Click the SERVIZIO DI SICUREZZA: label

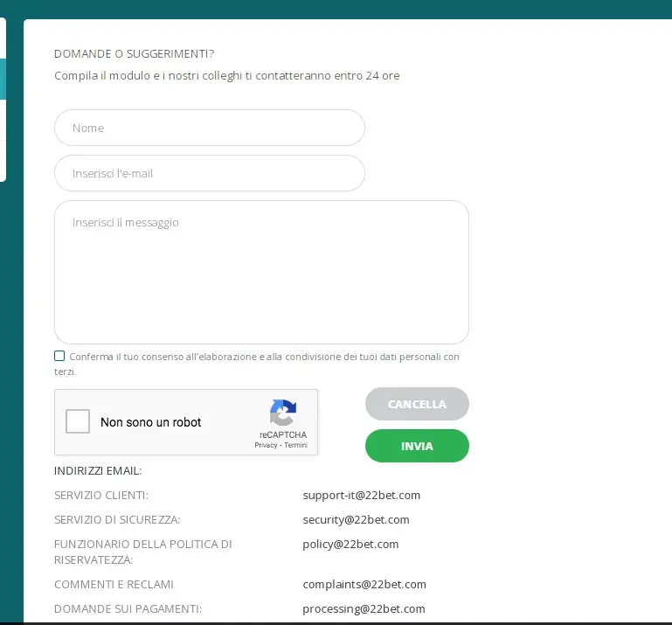tap(117, 519)
